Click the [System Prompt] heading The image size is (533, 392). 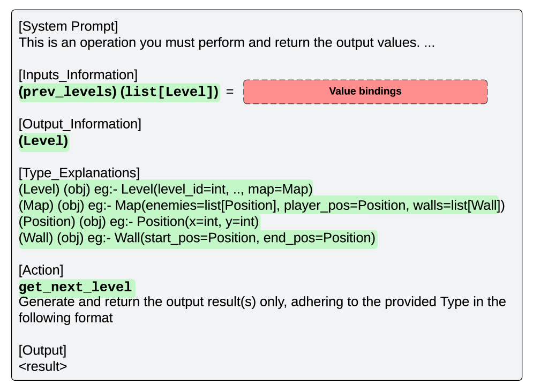(68, 26)
